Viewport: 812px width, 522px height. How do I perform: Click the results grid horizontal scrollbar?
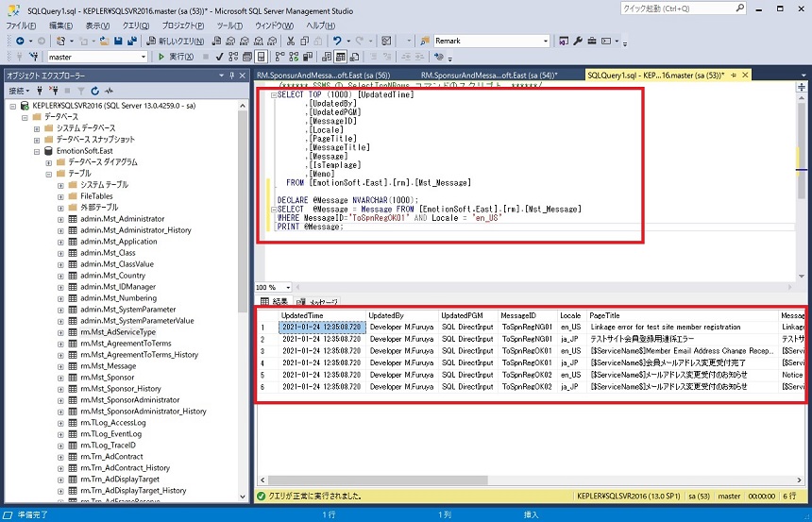[378, 480]
